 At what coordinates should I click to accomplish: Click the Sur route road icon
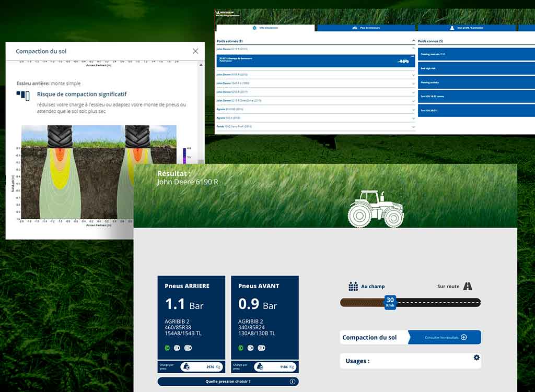468,286
